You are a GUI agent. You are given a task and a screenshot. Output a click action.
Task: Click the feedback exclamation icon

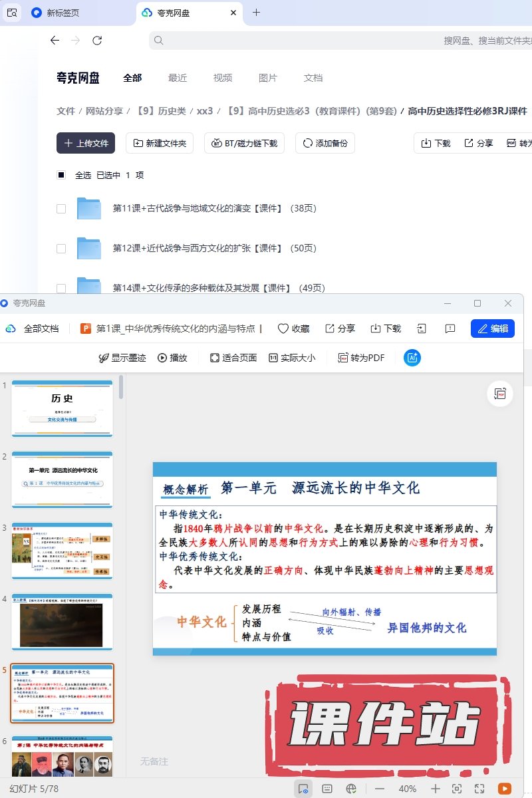[x=450, y=329]
